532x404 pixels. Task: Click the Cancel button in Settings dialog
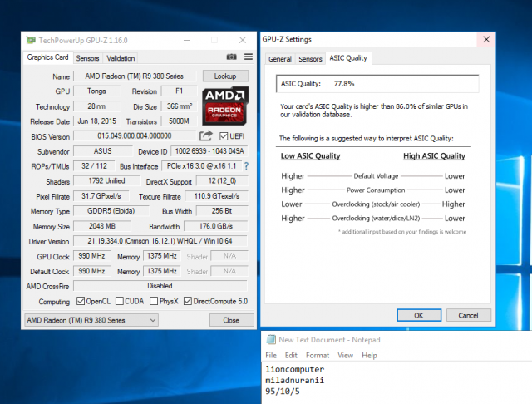(469, 315)
